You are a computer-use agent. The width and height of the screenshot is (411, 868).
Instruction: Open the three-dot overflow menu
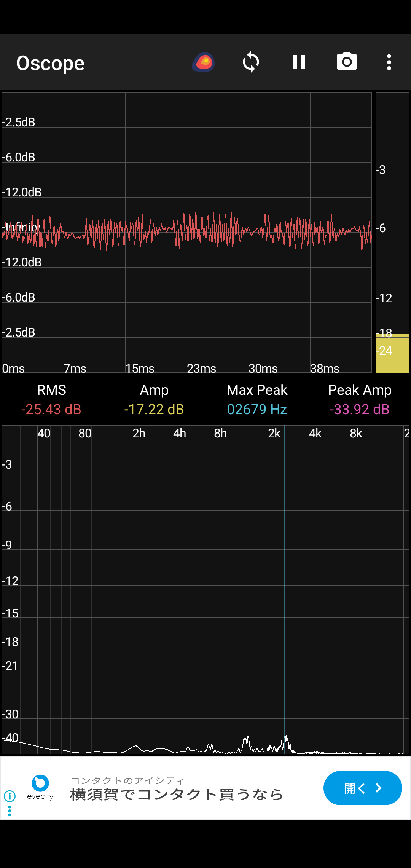coord(389,62)
